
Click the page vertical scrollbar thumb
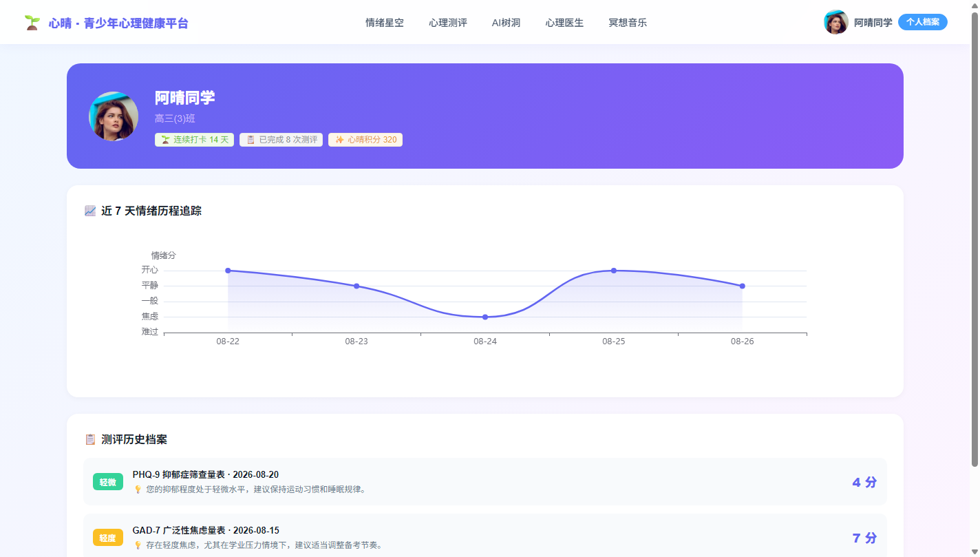pos(974,239)
